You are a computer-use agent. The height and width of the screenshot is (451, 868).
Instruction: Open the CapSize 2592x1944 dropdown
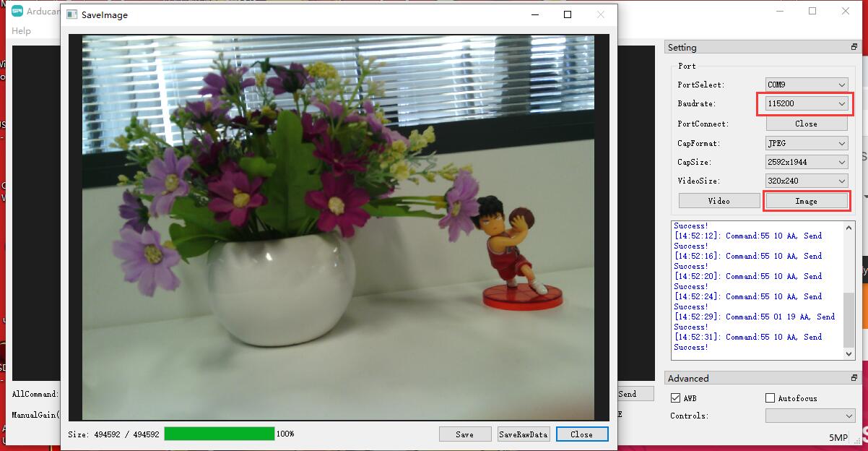coord(806,162)
